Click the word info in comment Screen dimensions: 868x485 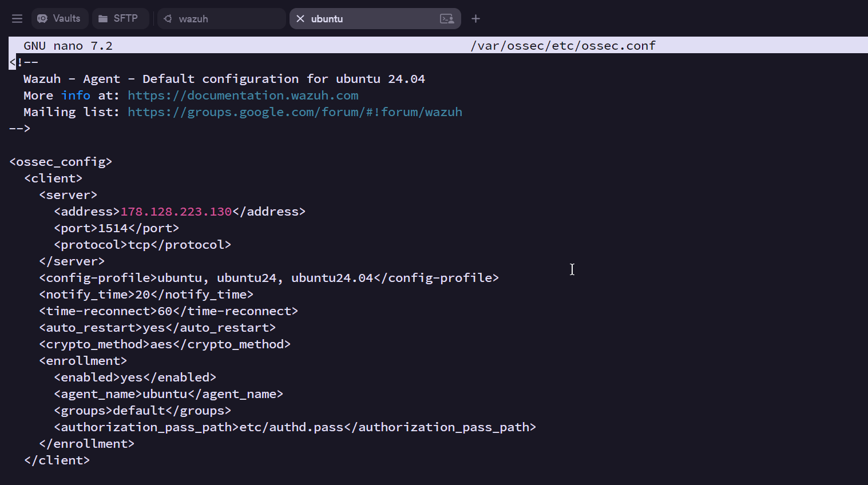(76, 96)
